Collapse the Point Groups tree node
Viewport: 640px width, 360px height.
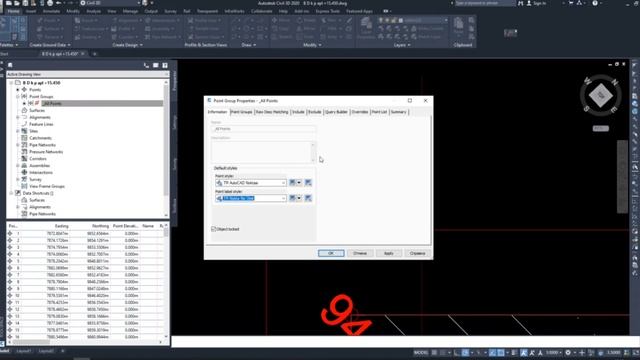tap(18, 97)
